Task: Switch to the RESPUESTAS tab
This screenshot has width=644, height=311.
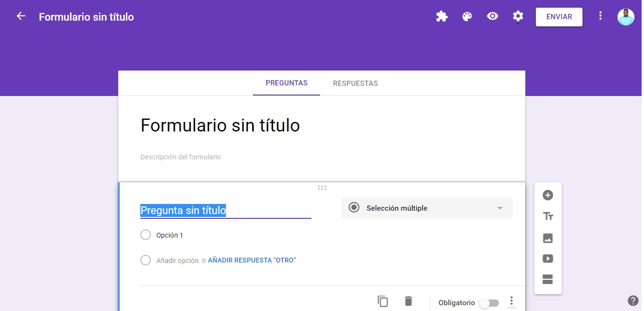Action: coord(355,84)
